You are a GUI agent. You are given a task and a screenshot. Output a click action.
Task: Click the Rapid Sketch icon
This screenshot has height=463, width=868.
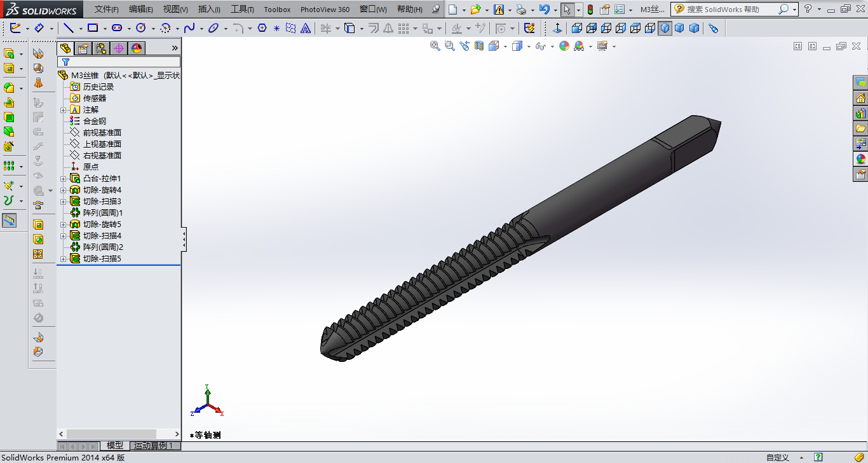(x=529, y=28)
